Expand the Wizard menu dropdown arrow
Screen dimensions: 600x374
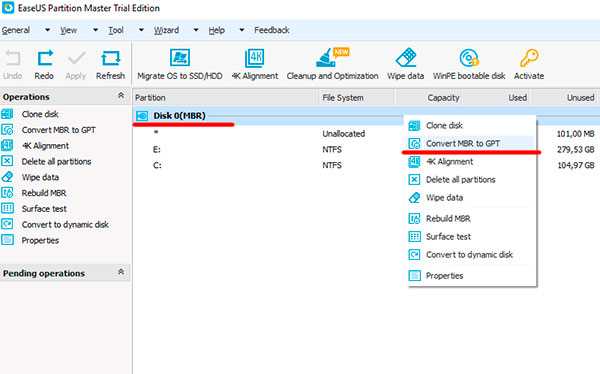coord(196,30)
